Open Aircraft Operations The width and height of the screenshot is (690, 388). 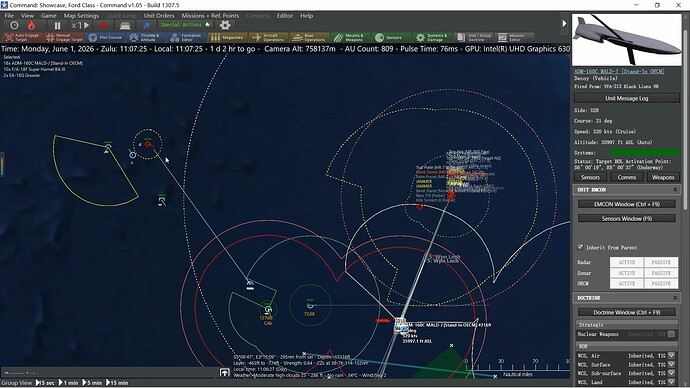click(x=269, y=37)
